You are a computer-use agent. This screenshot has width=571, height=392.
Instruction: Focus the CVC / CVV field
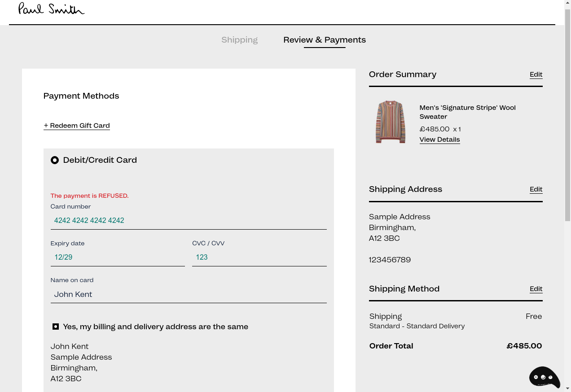click(x=259, y=257)
